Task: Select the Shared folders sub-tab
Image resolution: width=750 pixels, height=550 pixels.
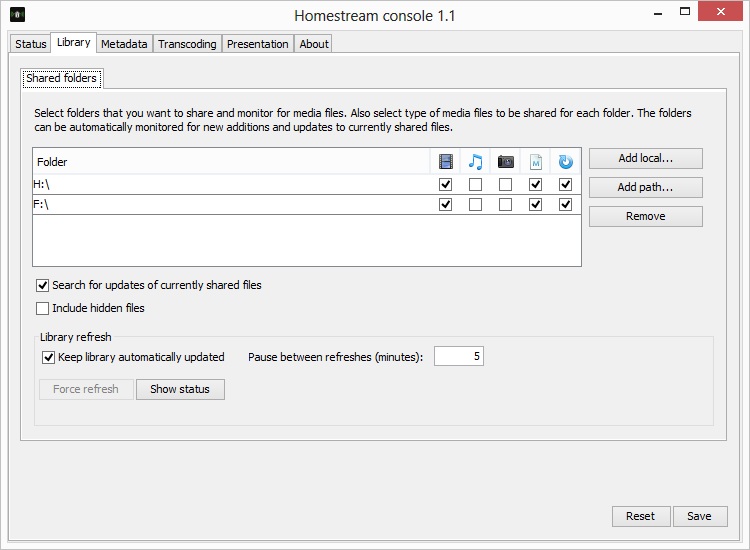Action: point(62,78)
